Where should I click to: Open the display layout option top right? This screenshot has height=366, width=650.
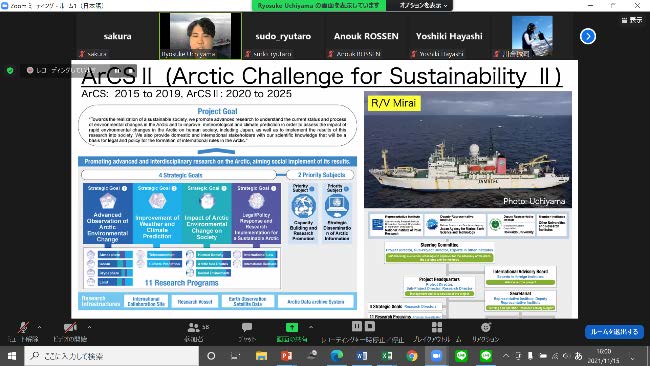tap(632, 20)
